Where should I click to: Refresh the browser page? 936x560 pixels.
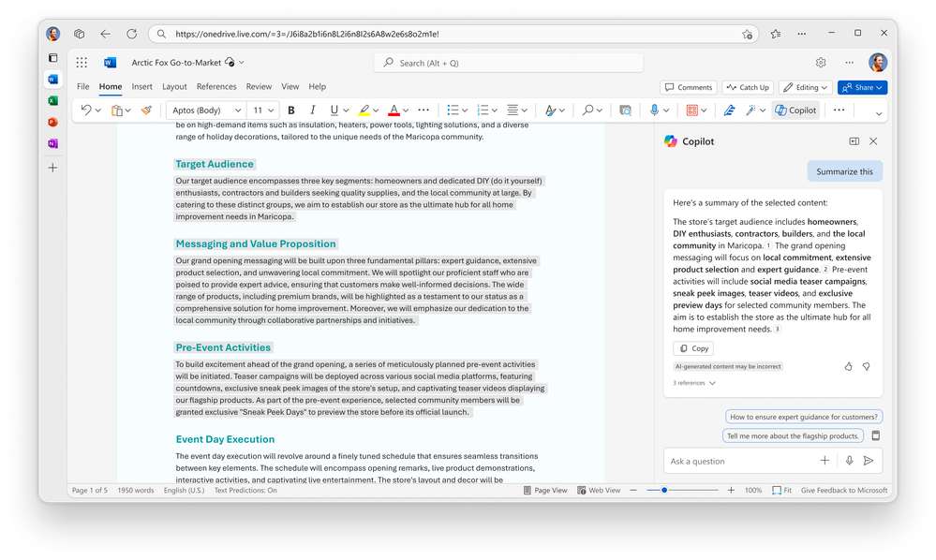[x=131, y=34]
